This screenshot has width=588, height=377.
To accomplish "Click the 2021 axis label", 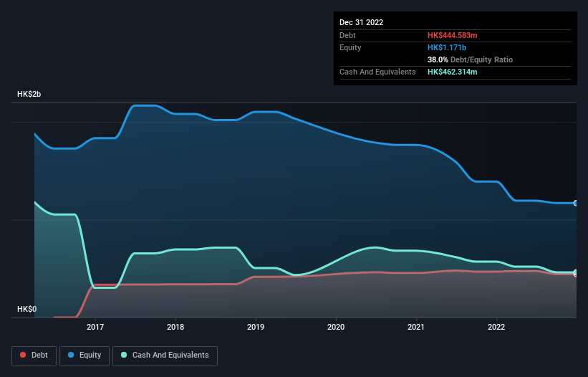I will 416,327.
